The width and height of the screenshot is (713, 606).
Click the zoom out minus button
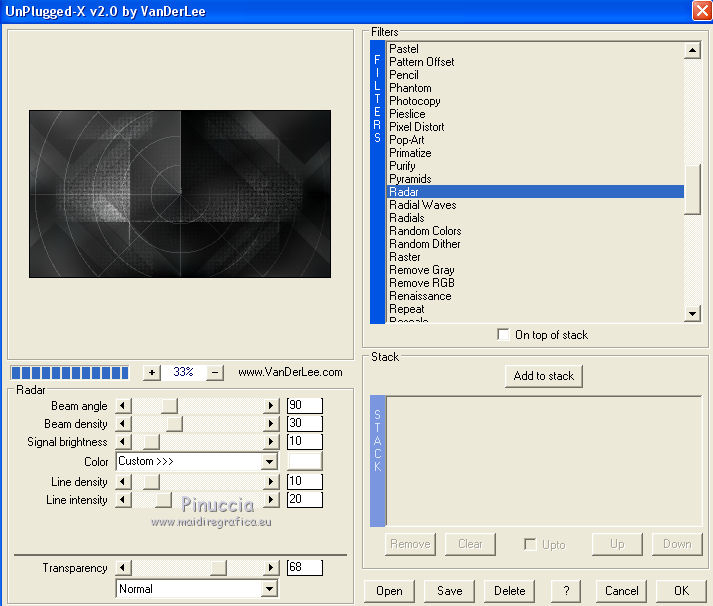(x=215, y=372)
